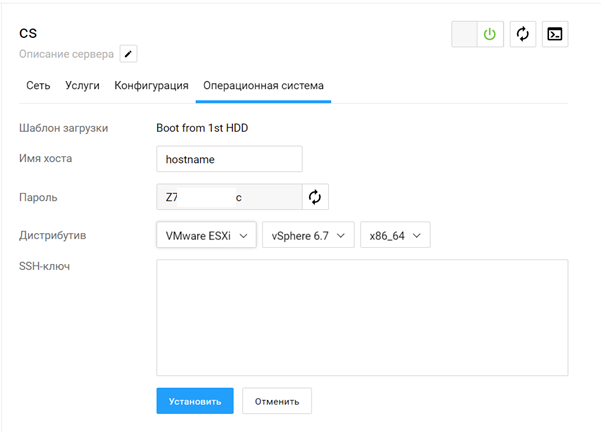This screenshot has width=601, height=432.
Task: Open the vSphere 6.7 version dropdown
Action: (308, 235)
